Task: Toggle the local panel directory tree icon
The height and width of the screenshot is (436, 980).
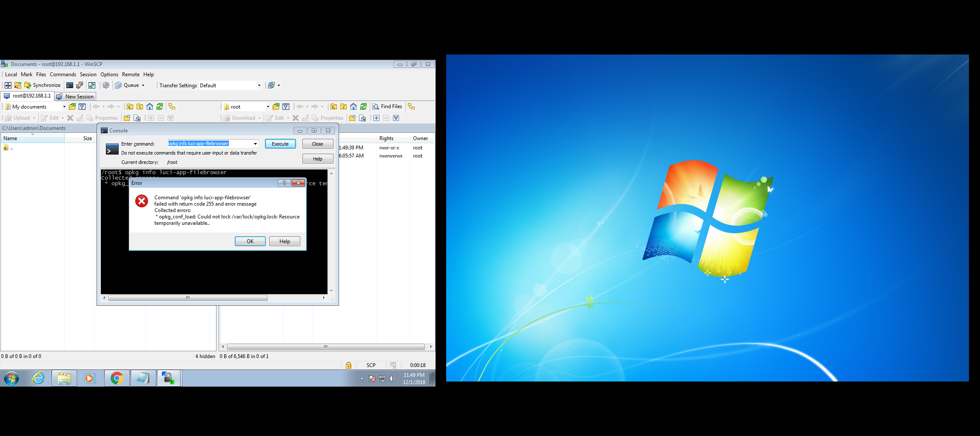Action: (x=172, y=106)
